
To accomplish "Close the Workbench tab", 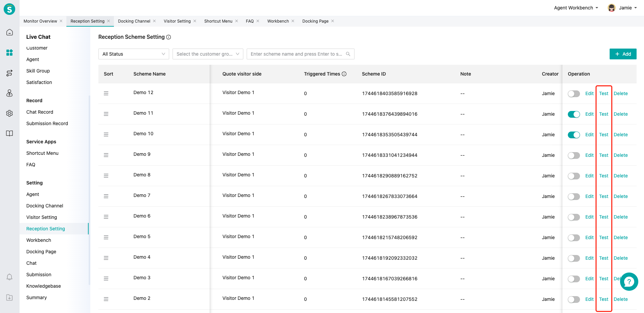I will [293, 21].
